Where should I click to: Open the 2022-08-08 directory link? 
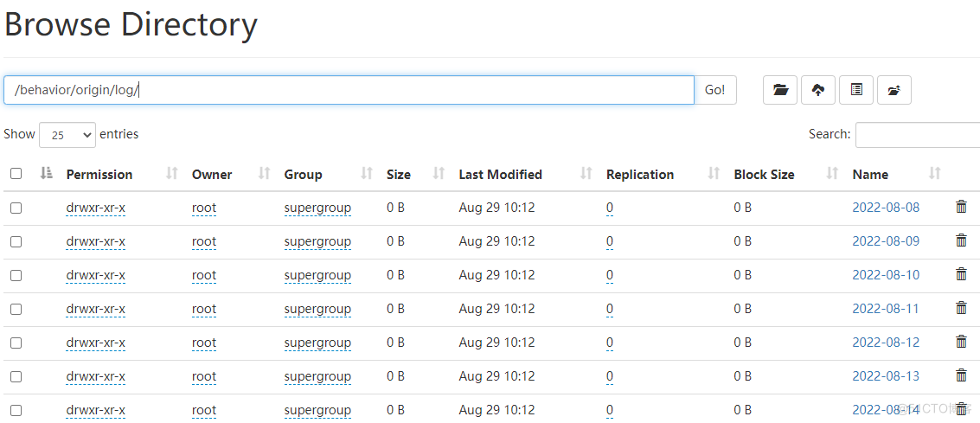[x=886, y=208]
